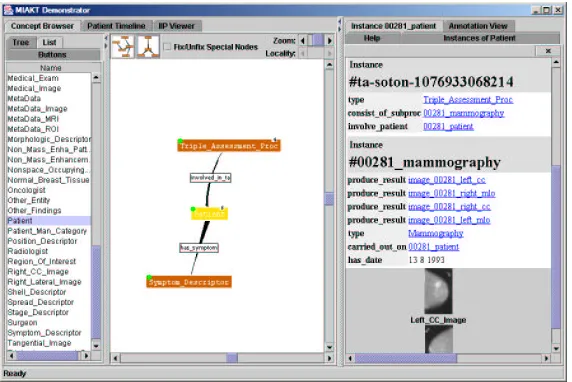Open the image_00281_left_cc link
This screenshot has height=382, width=572.
[x=447, y=180]
